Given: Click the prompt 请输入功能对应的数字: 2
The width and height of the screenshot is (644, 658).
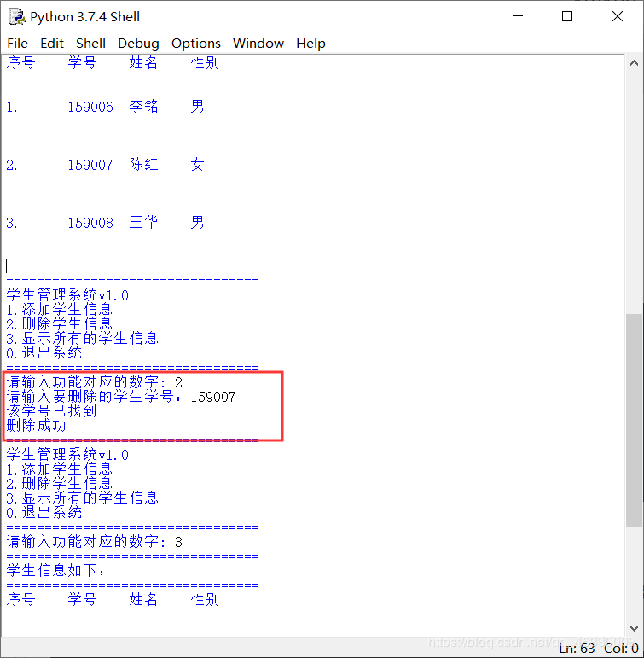Looking at the screenshot, I should click(x=95, y=382).
